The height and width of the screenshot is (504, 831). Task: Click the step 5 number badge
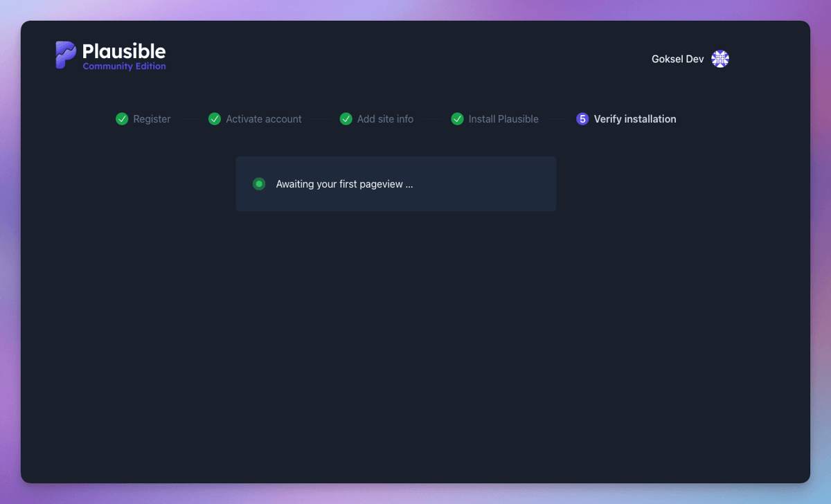[x=582, y=119]
